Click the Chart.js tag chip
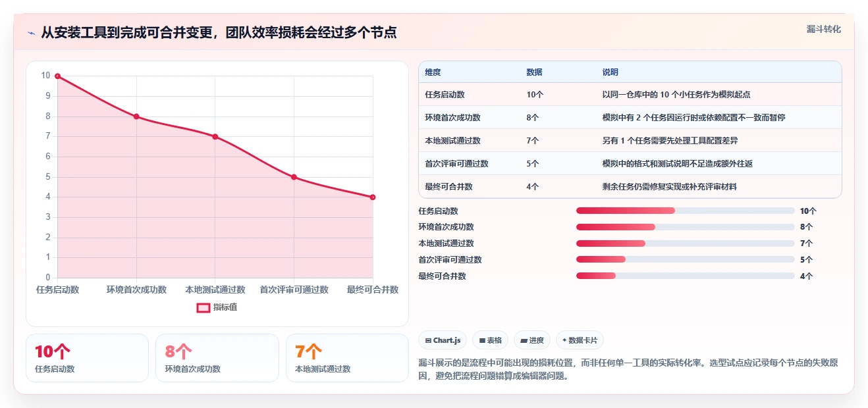Image resolution: width=868 pixels, height=408 pixels. click(443, 340)
